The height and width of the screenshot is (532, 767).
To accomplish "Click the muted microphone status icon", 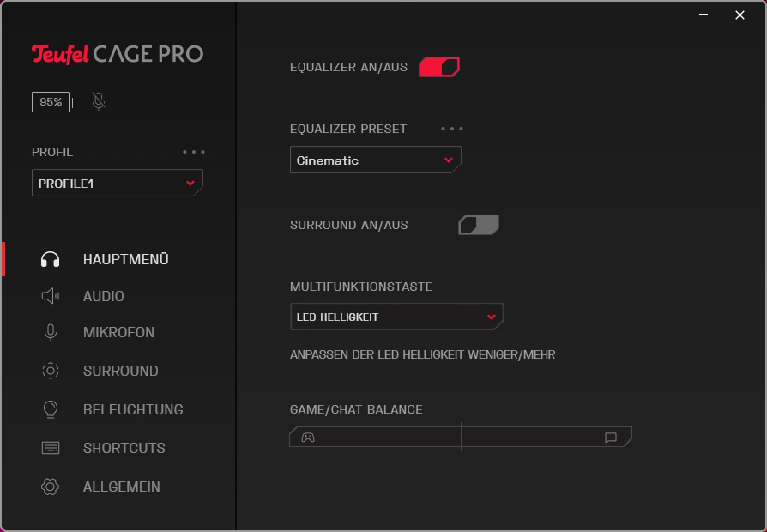I will coord(99,102).
